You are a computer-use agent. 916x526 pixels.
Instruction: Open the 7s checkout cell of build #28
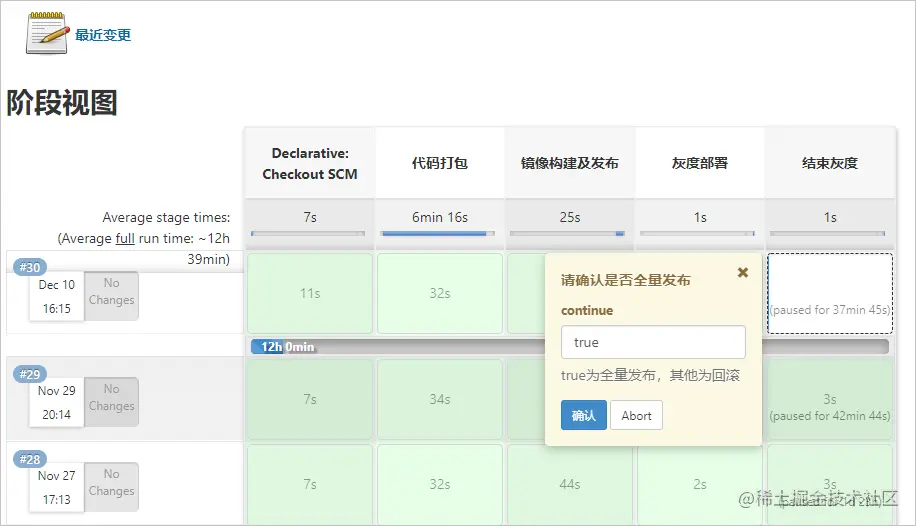tap(310, 485)
